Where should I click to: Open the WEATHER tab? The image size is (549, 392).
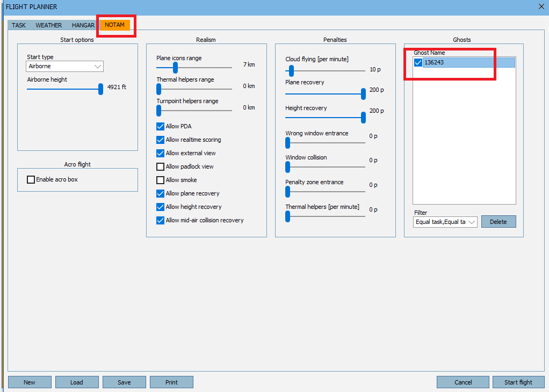tap(49, 25)
